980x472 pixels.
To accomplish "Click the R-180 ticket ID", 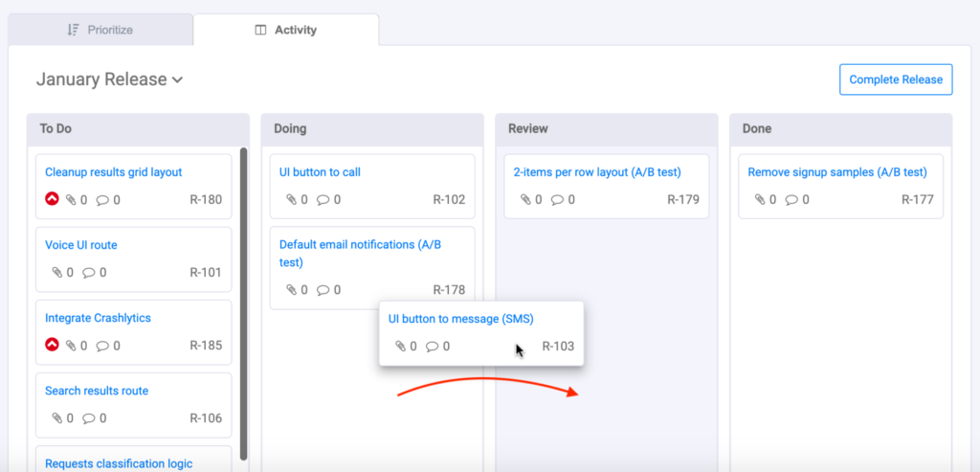I will 206,200.
